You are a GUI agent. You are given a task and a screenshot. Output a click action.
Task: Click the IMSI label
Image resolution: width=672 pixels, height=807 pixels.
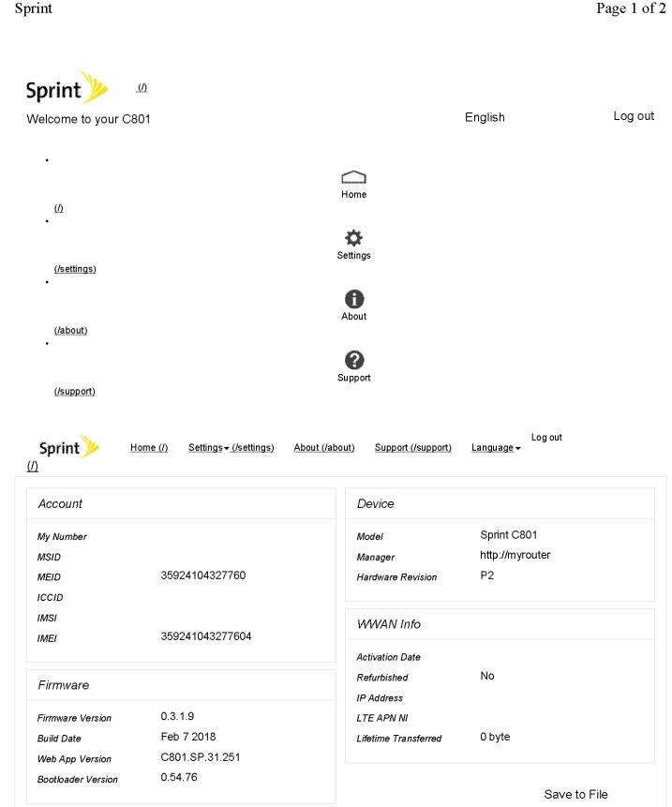pyautogui.click(x=47, y=618)
